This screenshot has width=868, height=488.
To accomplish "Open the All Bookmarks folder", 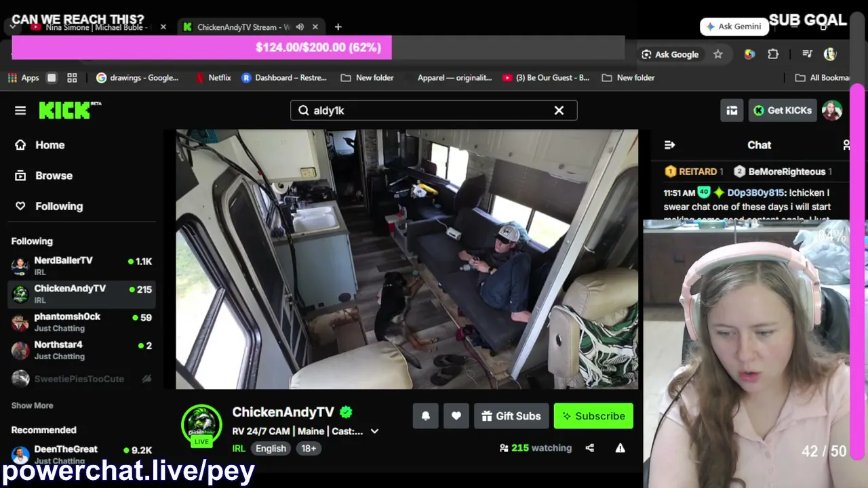I will [823, 78].
